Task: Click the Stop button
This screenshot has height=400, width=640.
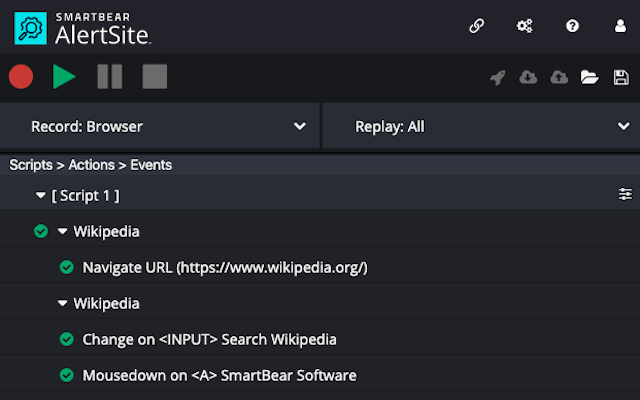Action: [x=154, y=77]
